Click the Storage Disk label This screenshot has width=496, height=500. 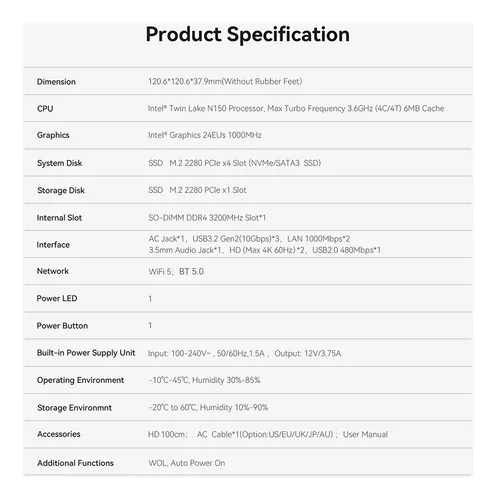(x=61, y=190)
